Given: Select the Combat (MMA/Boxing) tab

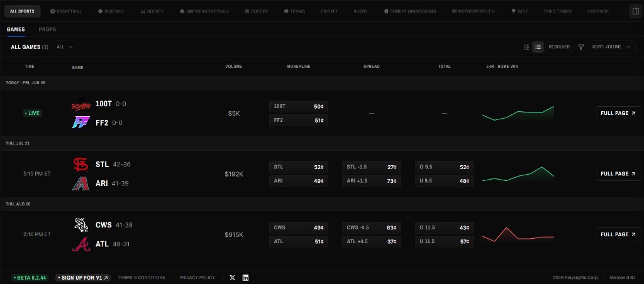Looking at the screenshot, I should pyautogui.click(x=410, y=11).
